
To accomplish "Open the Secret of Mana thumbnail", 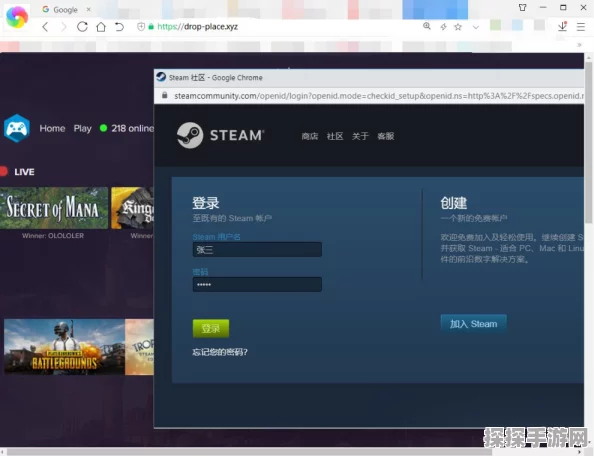I will click(54, 208).
